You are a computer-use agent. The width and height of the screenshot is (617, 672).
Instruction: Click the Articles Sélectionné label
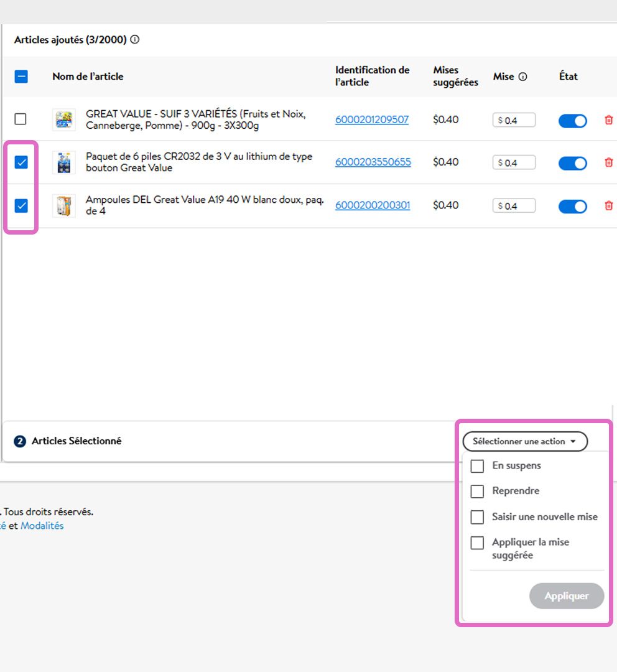(x=77, y=441)
